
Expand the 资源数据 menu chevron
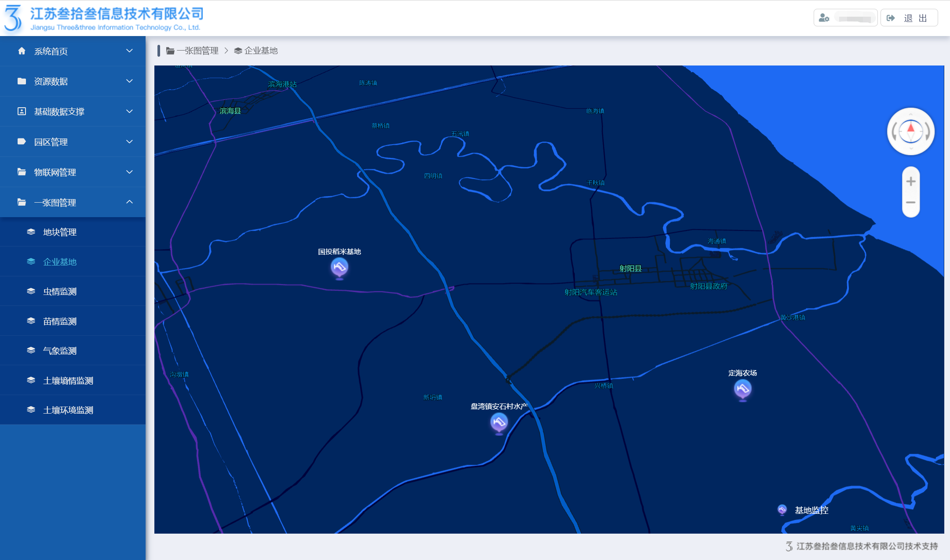point(129,81)
